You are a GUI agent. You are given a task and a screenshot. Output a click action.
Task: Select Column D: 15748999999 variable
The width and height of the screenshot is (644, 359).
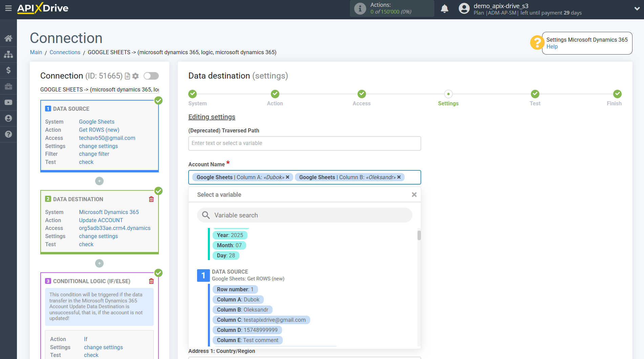247,330
